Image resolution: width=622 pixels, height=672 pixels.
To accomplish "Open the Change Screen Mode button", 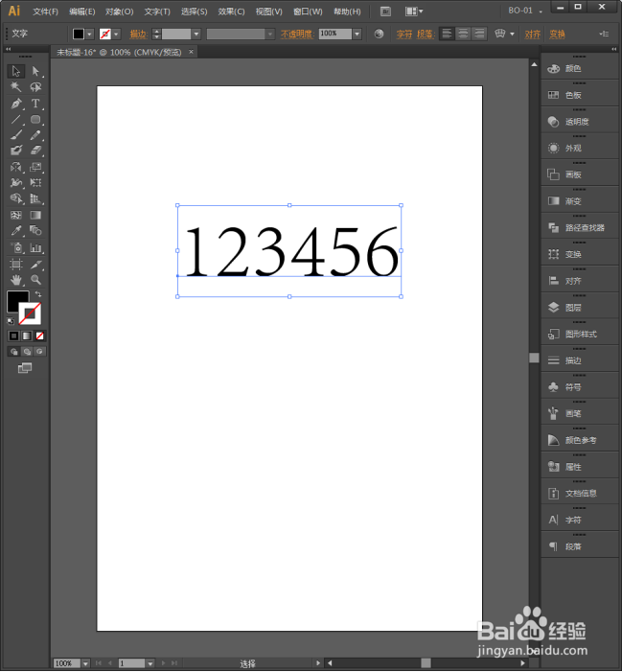I will [25, 368].
